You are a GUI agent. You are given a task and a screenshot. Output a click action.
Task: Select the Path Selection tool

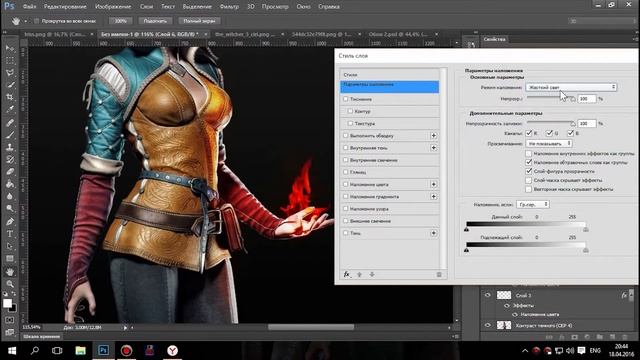(10, 247)
